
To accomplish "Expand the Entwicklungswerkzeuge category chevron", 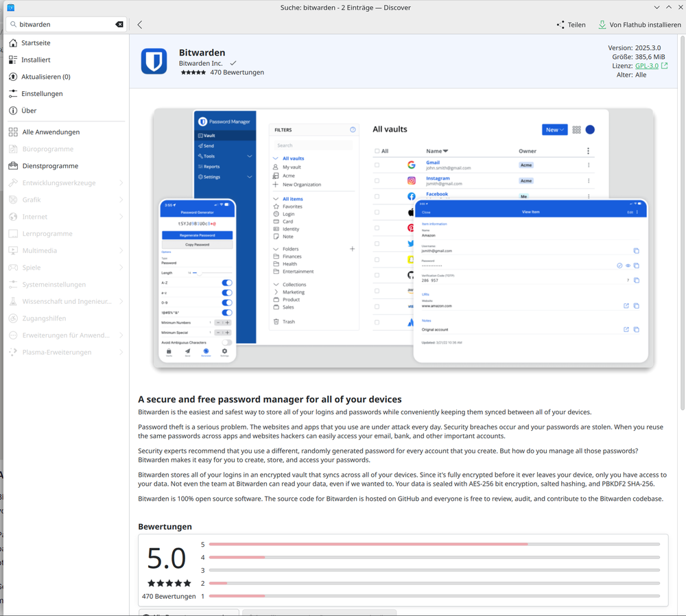I will 121,183.
